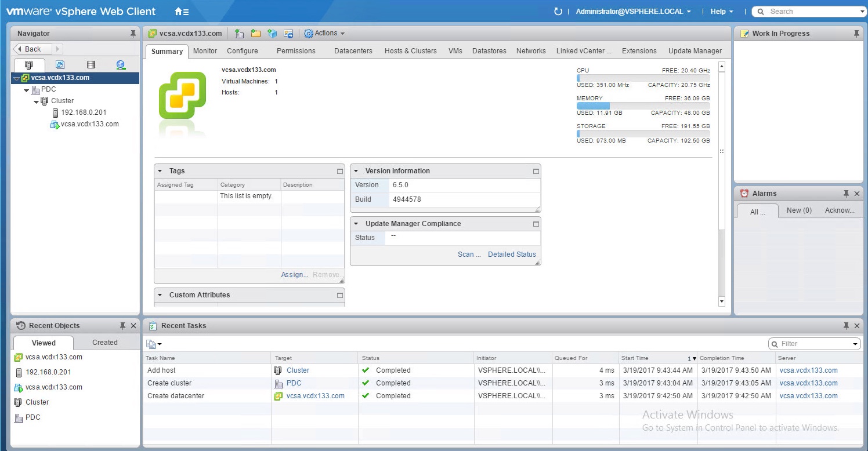Toggle the pin on Recent Tasks panel
The width and height of the screenshot is (868, 451).
(846, 326)
